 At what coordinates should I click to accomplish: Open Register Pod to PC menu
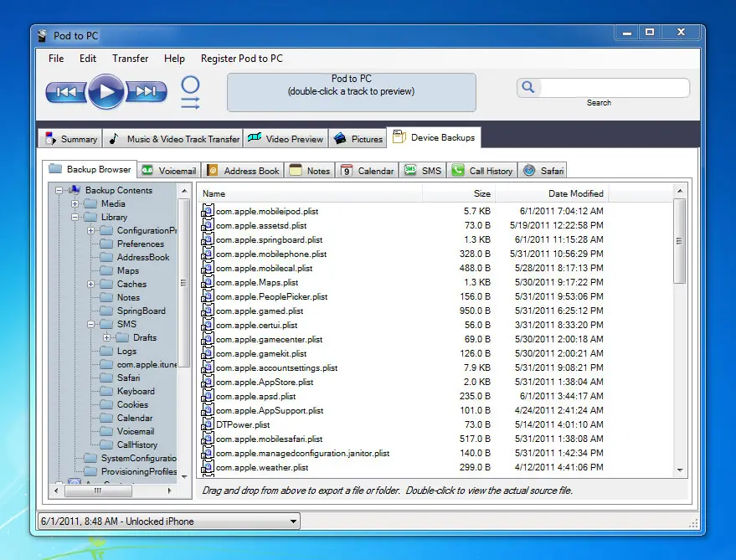pos(242,59)
